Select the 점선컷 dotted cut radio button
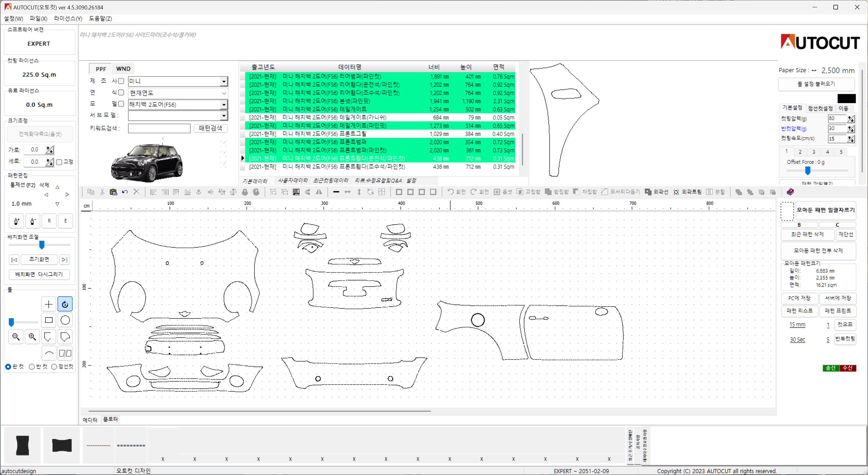Image resolution: width=868 pixels, height=475 pixels. pyautogui.click(x=54, y=367)
